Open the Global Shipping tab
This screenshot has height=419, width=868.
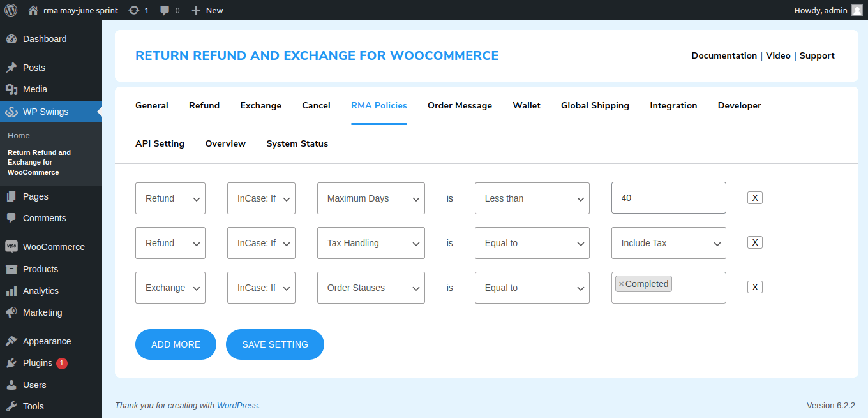pos(595,106)
